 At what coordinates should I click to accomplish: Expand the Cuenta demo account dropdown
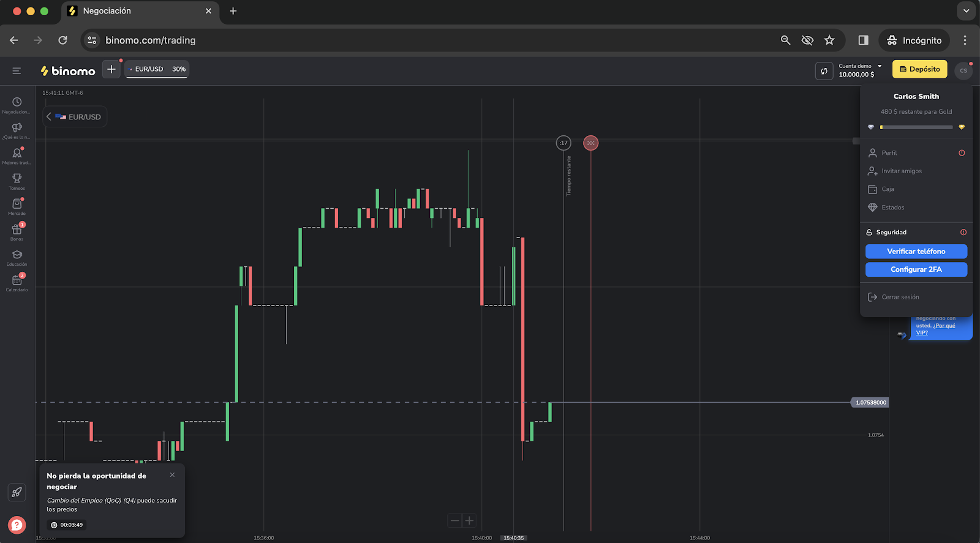tap(860, 70)
